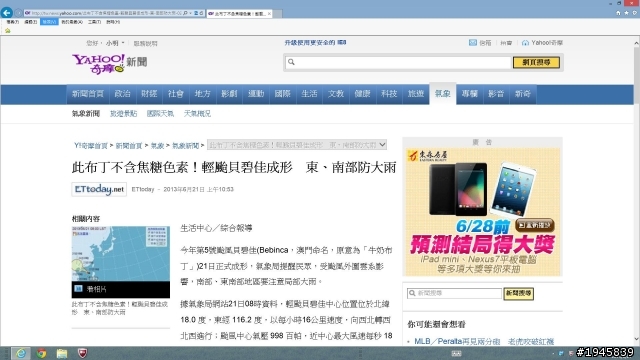
Task: Open the 國際天氣 sub-navigation link
Action: [x=160, y=113]
